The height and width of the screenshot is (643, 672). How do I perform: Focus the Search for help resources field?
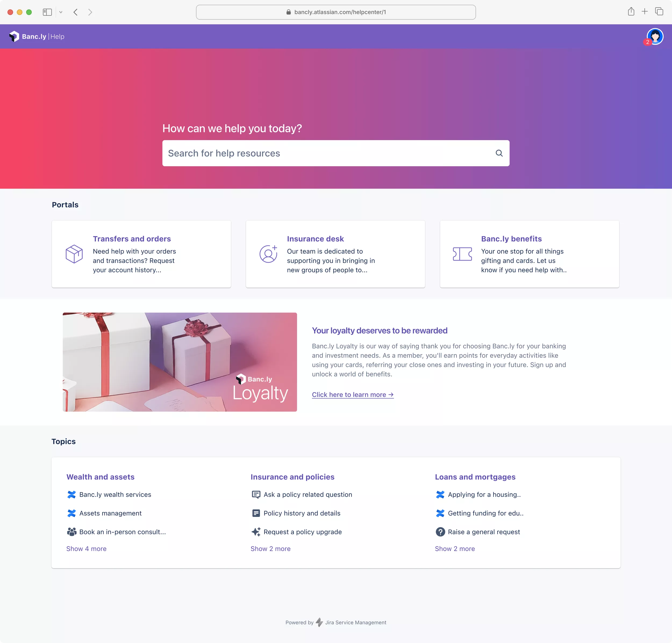point(336,153)
